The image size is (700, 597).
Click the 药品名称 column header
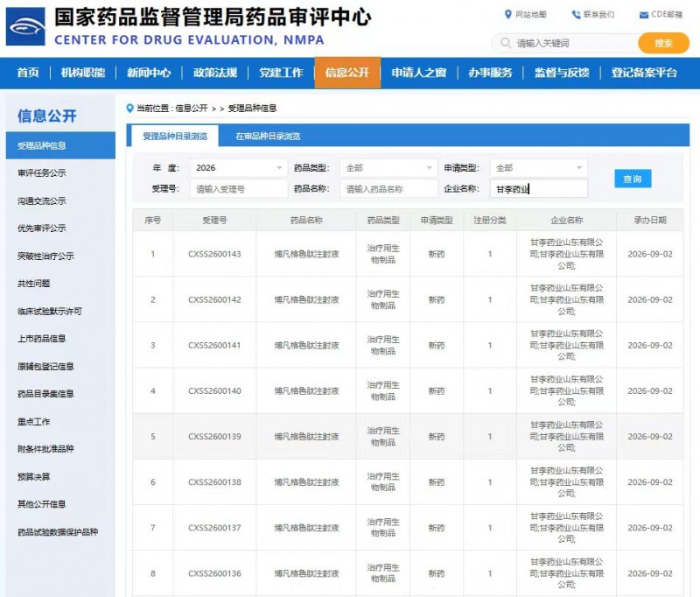pos(307,220)
